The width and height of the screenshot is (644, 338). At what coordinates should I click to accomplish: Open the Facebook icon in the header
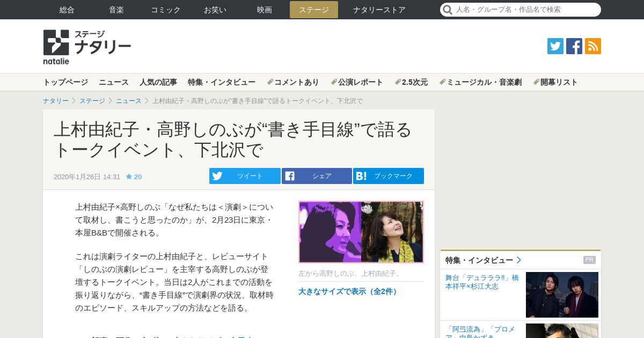574,46
